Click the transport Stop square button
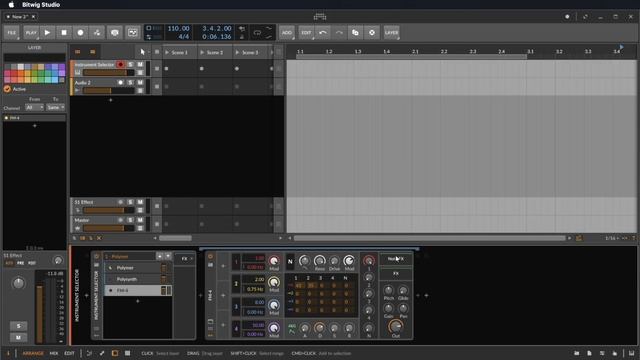Screen dimensions: 640x360 click(x=64, y=33)
